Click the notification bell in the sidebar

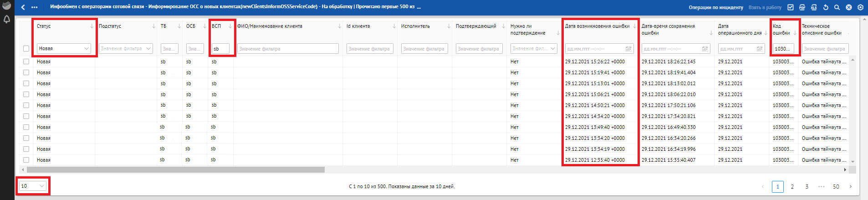point(7,20)
